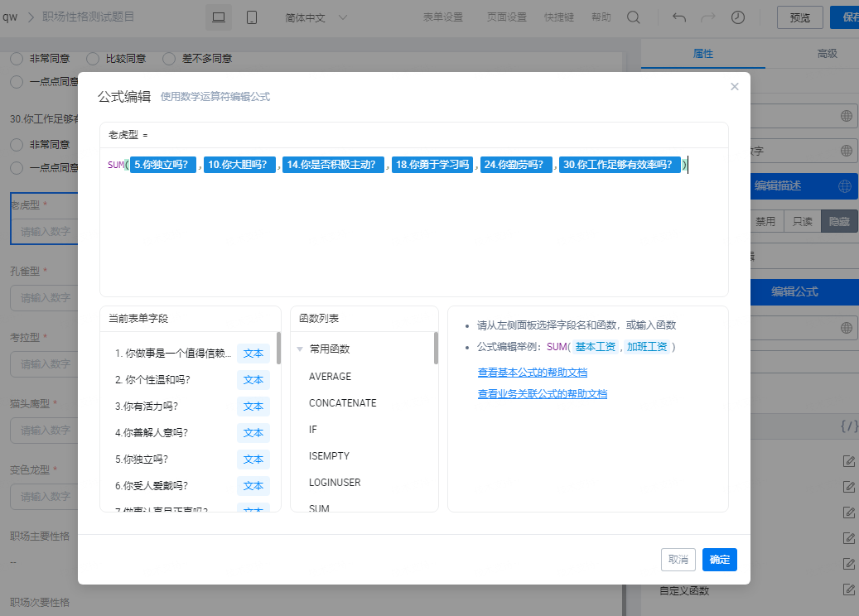Open the search magnifier icon
This screenshot has height=616, width=859.
[x=634, y=17]
